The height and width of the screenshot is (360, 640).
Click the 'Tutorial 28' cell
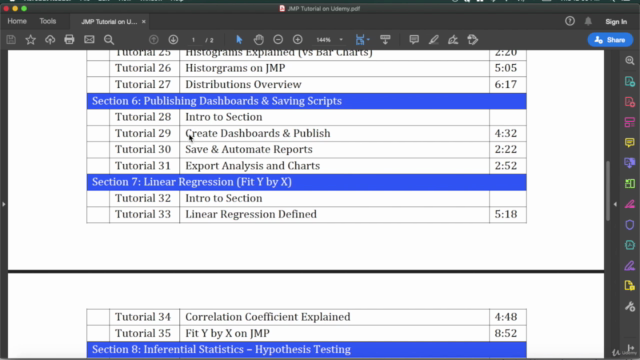(144, 117)
